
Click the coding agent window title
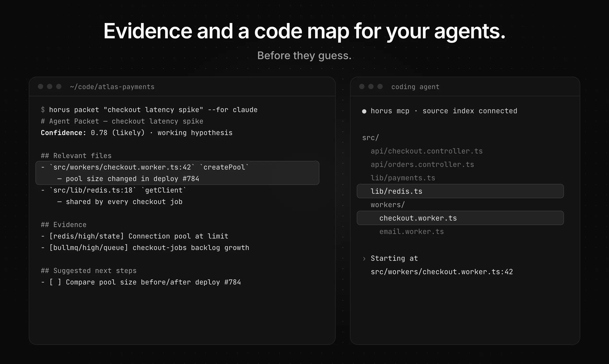[x=415, y=87]
